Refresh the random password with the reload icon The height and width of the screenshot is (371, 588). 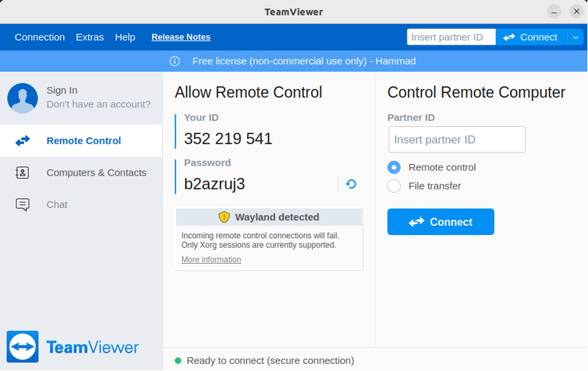(x=351, y=184)
